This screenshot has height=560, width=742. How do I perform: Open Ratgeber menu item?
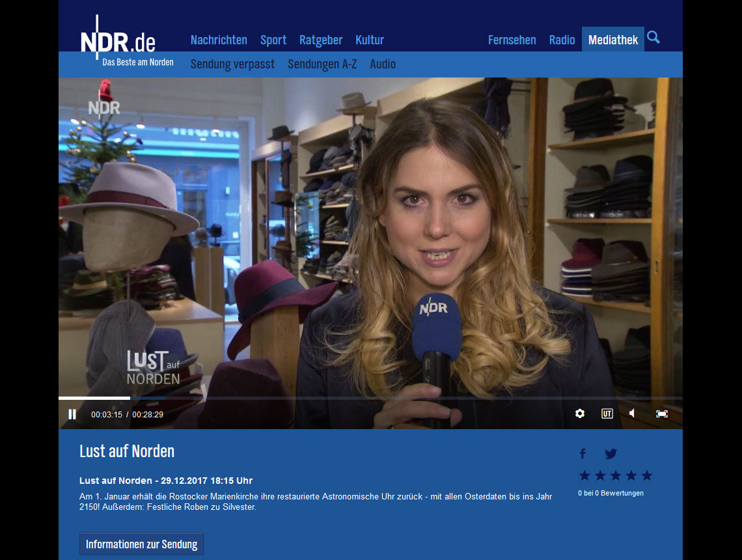321,40
